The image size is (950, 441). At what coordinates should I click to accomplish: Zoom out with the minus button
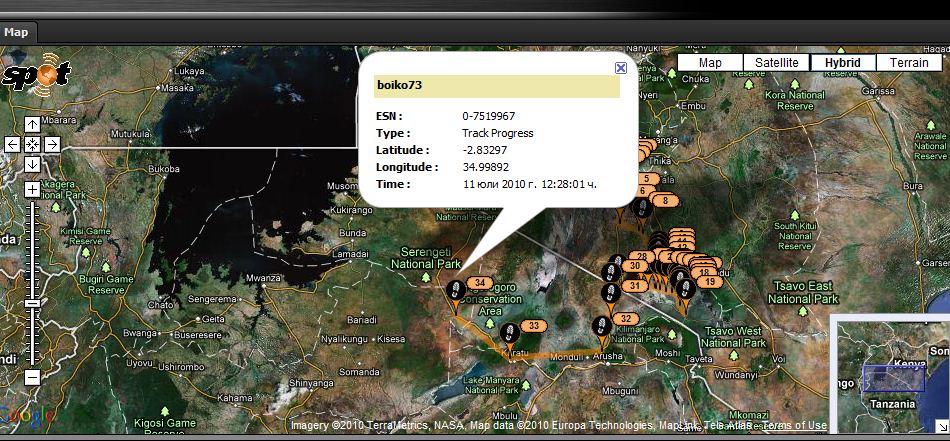click(32, 377)
